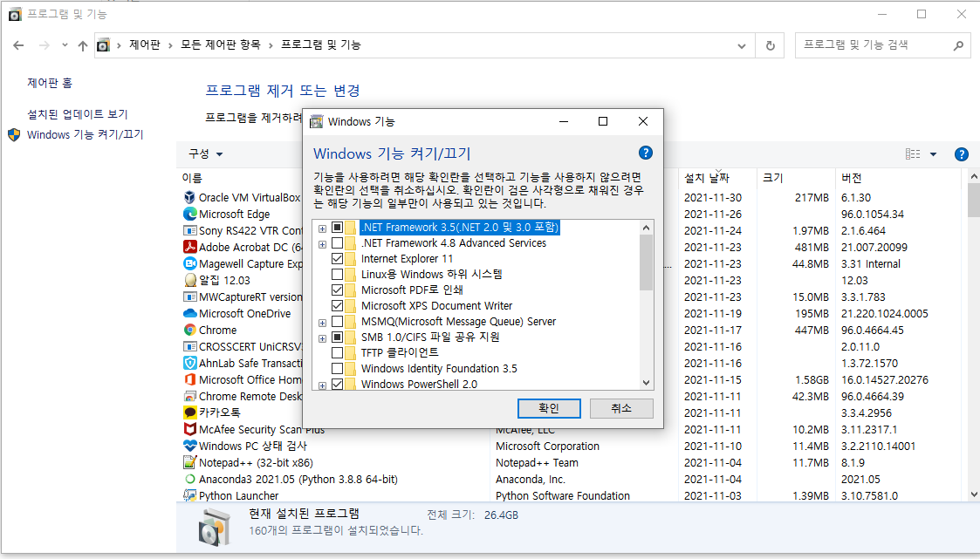Open recent locations dropdown arrow
The height and width of the screenshot is (559, 980).
65,45
